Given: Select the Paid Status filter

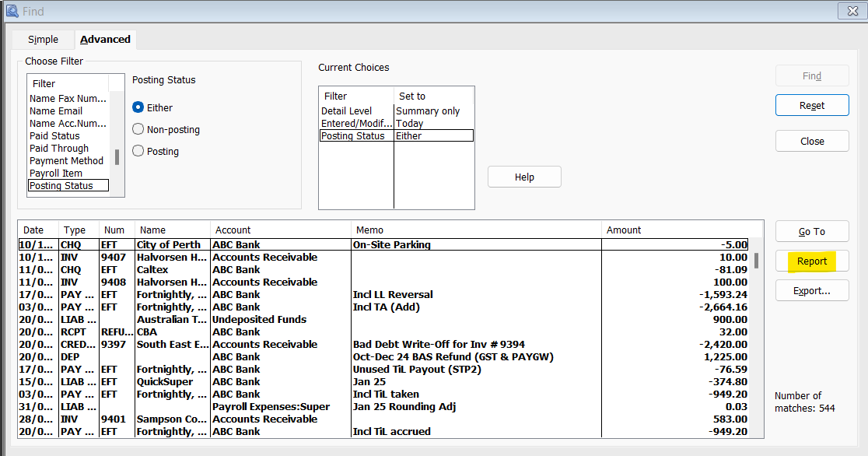Looking at the screenshot, I should (x=68, y=135).
